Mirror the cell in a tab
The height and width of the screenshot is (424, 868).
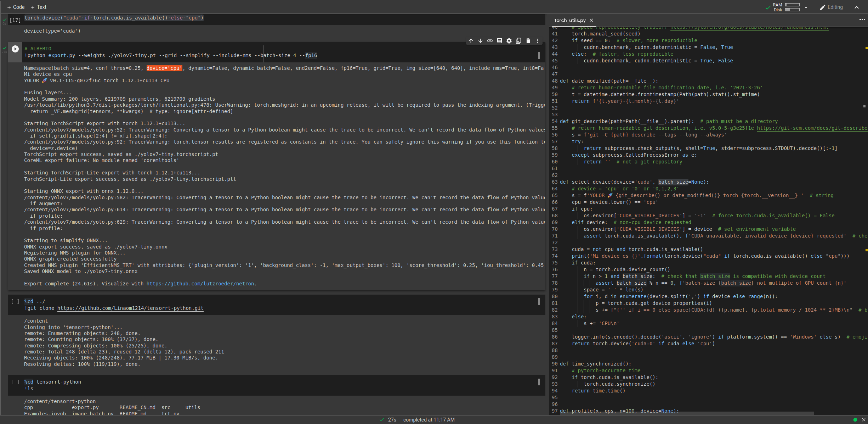(x=518, y=41)
